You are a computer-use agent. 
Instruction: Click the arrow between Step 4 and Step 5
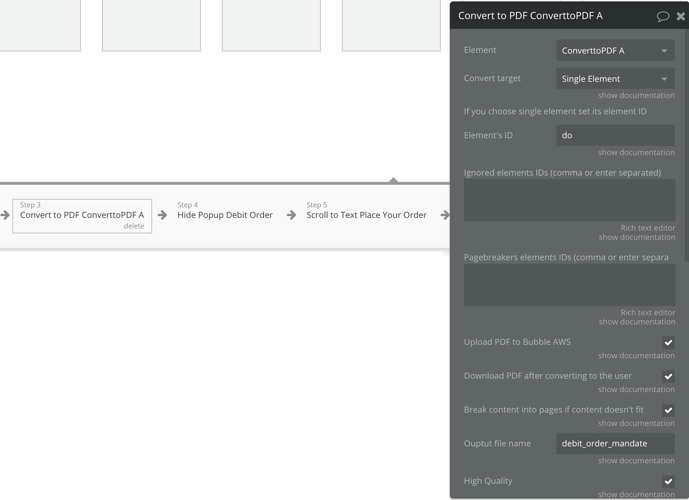pos(291,215)
